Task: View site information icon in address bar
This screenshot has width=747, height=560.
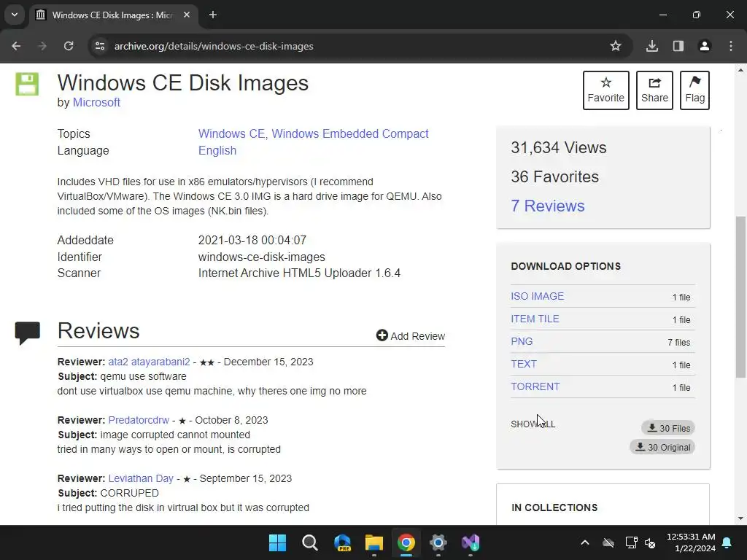Action: pos(100,46)
